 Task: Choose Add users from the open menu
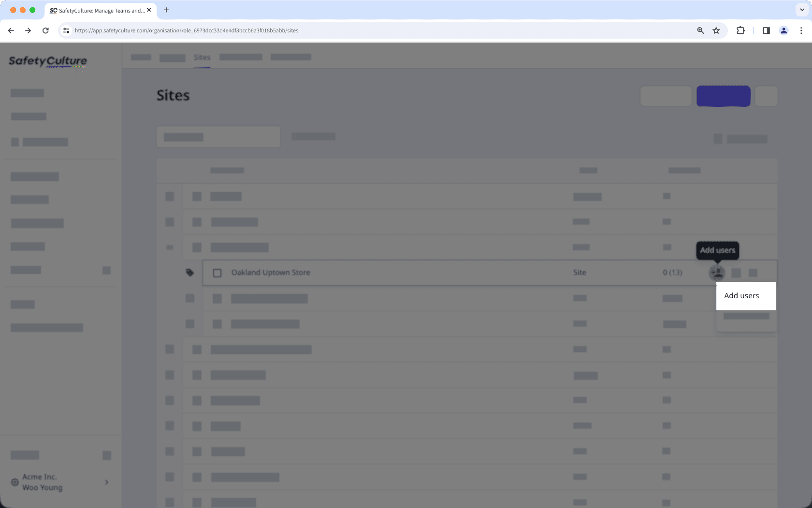coord(741,295)
